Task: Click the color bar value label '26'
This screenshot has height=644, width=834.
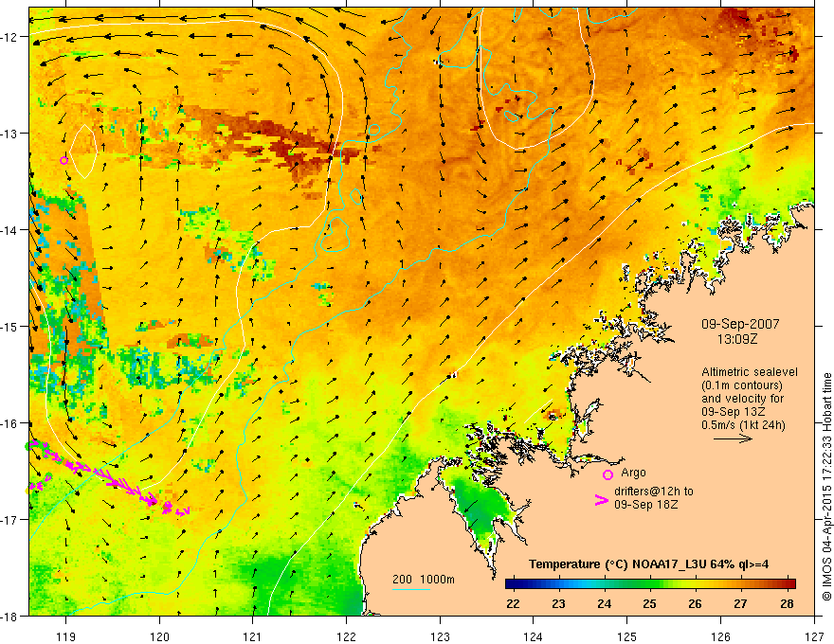Action: tap(696, 603)
